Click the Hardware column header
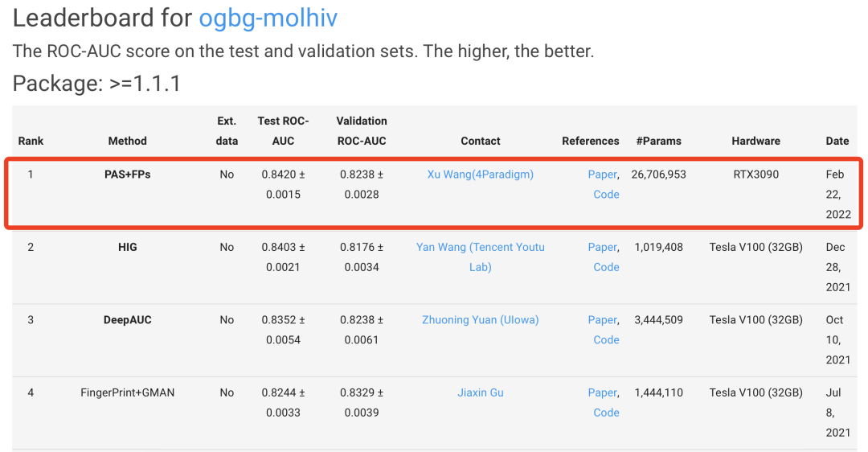 tap(755, 141)
